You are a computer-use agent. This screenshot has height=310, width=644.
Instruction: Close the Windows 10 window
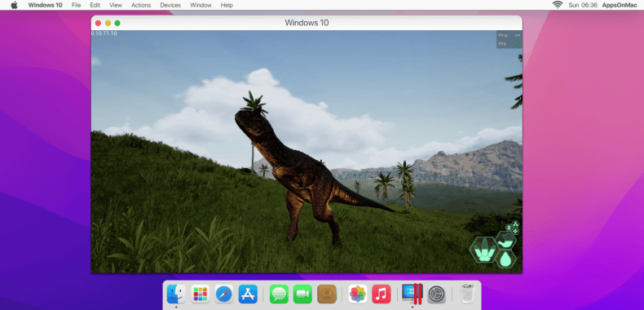pos(98,23)
